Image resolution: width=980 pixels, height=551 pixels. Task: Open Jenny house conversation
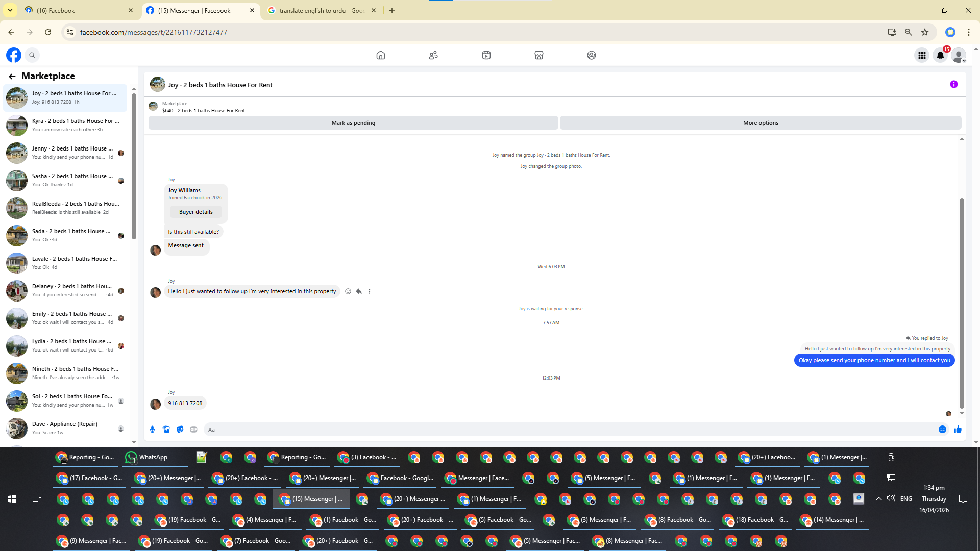[x=65, y=153]
